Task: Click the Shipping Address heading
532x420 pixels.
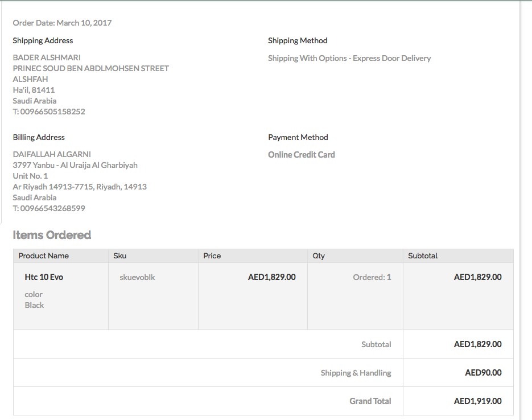Action: (x=43, y=40)
